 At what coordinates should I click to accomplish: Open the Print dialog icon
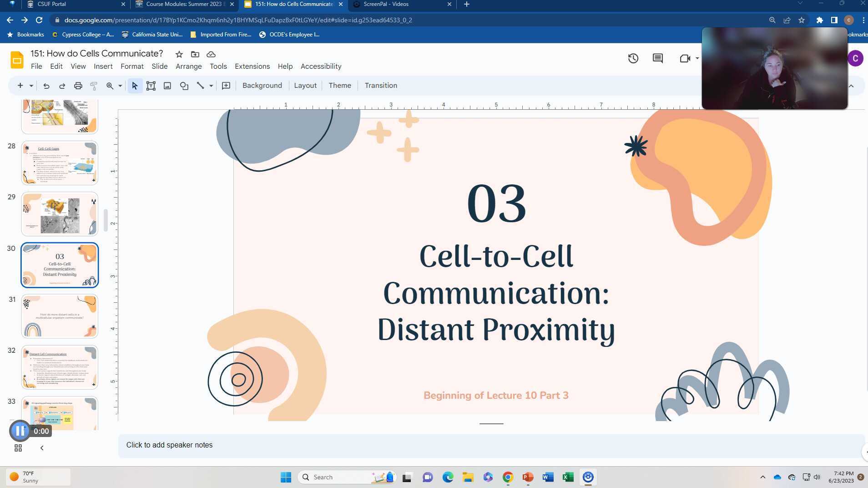click(78, 85)
